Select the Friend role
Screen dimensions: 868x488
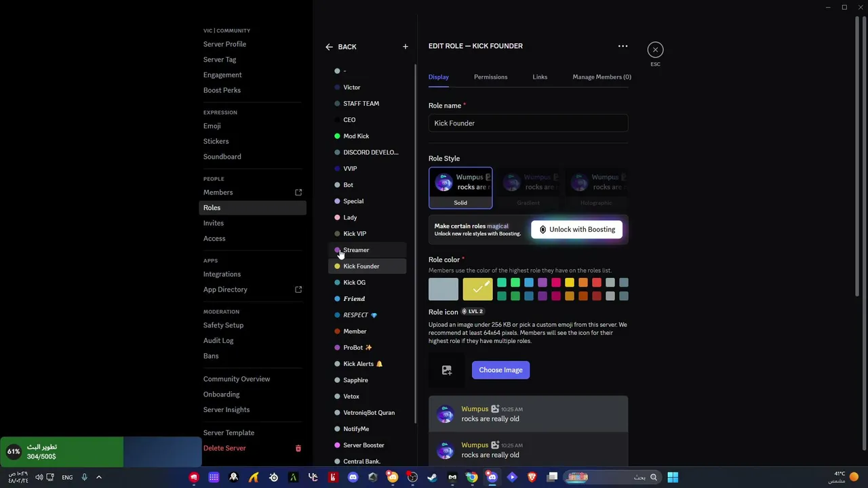point(368,299)
